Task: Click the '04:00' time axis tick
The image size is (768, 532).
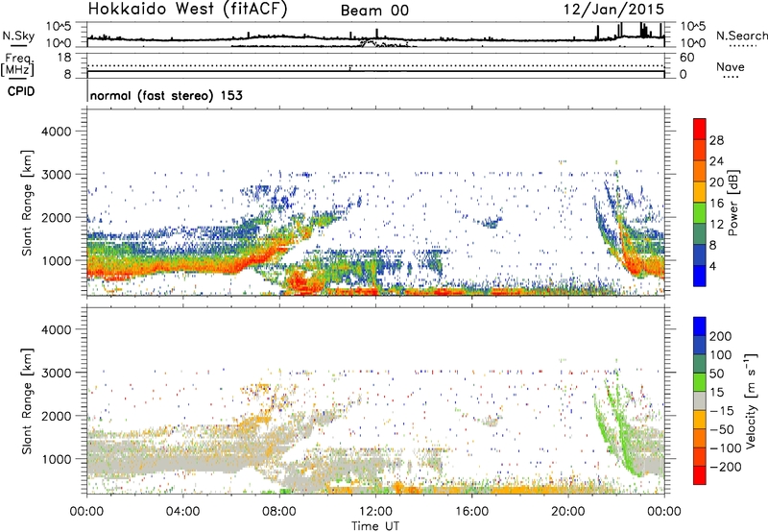Action: coord(182,511)
